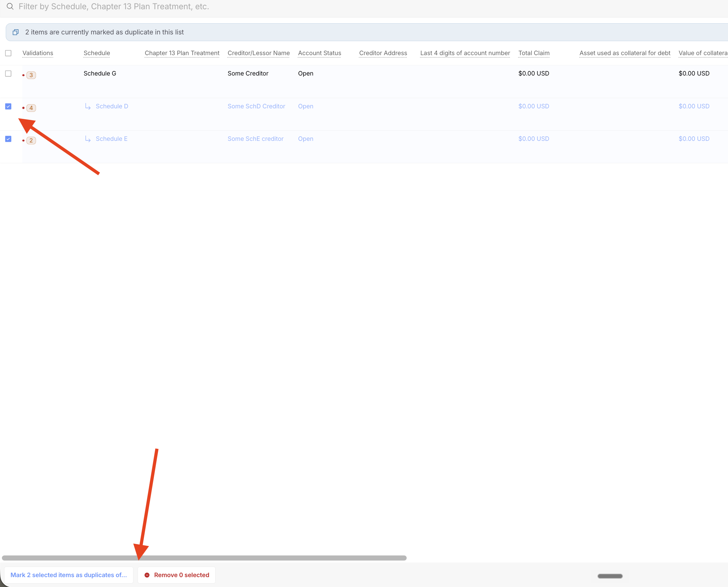
Task: Click Mark 2 selected items as duplicates
Action: click(x=68, y=575)
